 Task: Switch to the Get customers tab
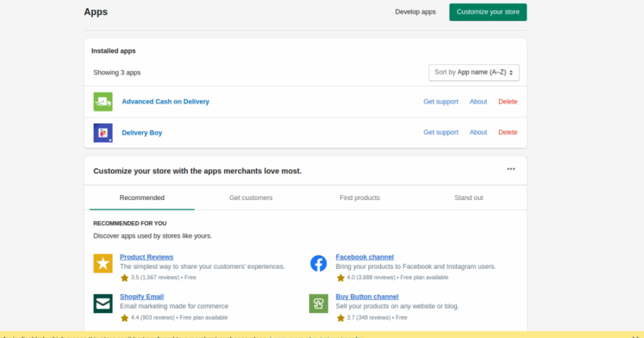[x=251, y=198]
